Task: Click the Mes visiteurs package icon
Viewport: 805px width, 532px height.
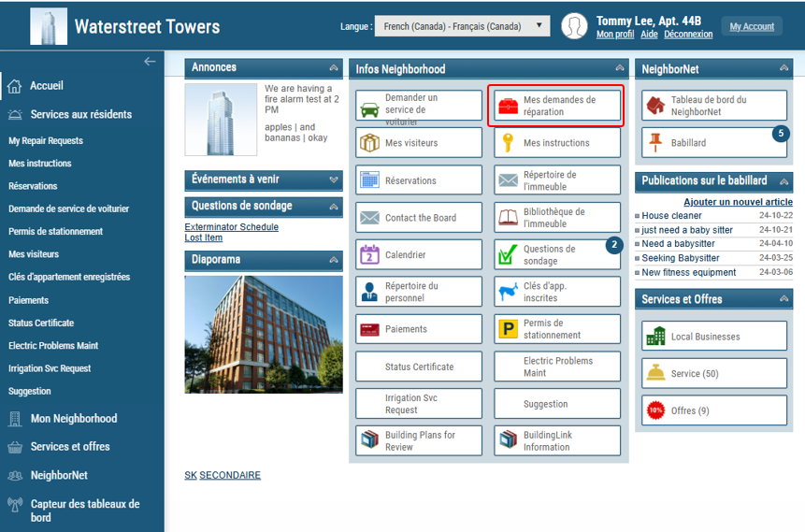Action: click(369, 143)
